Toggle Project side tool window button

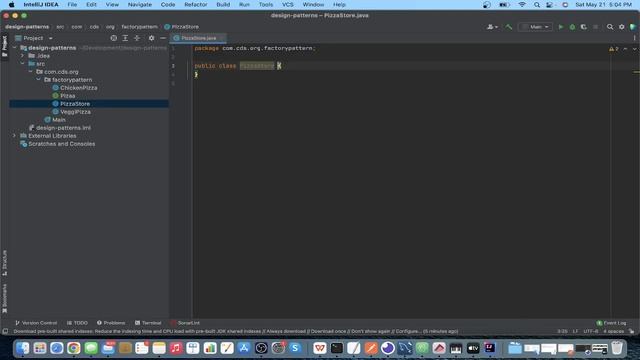(4, 46)
